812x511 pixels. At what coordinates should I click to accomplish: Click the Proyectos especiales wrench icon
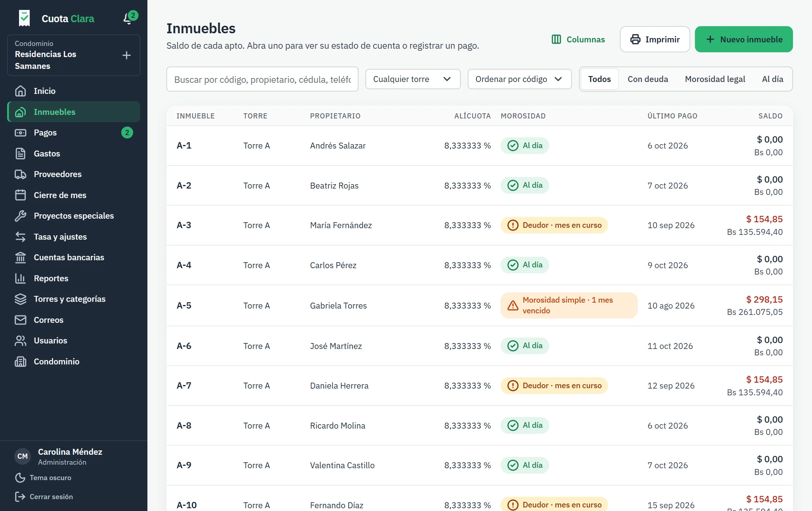click(21, 216)
